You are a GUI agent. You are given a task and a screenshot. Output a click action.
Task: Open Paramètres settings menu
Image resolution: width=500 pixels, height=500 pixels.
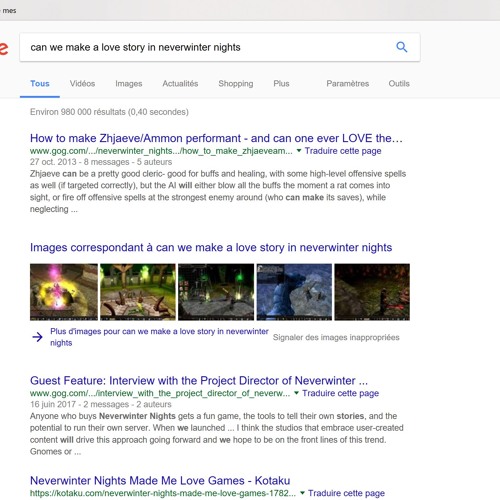[x=348, y=83]
